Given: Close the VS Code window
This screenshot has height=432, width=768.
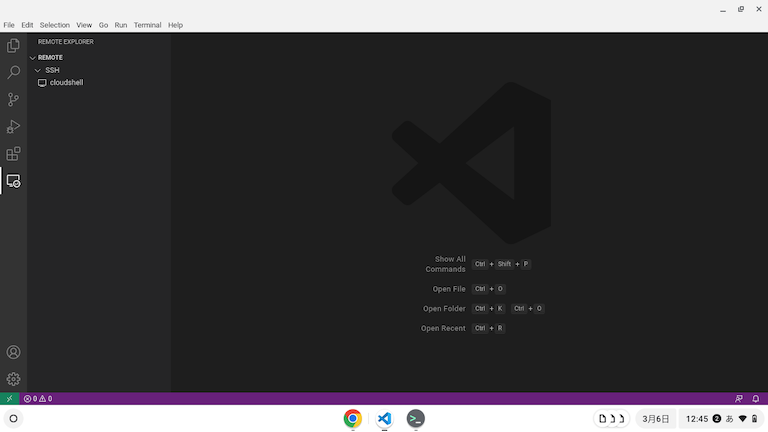Looking at the screenshot, I should (x=759, y=9).
